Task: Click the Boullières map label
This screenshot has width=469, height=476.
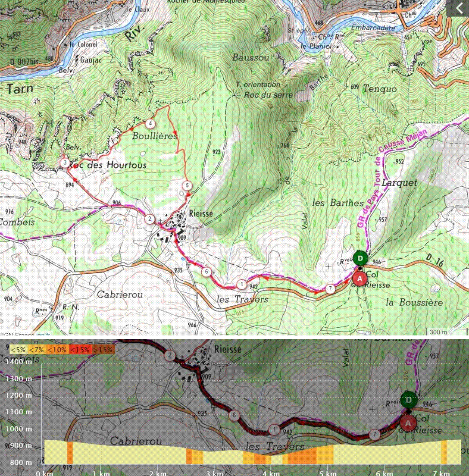Action: pos(155,136)
